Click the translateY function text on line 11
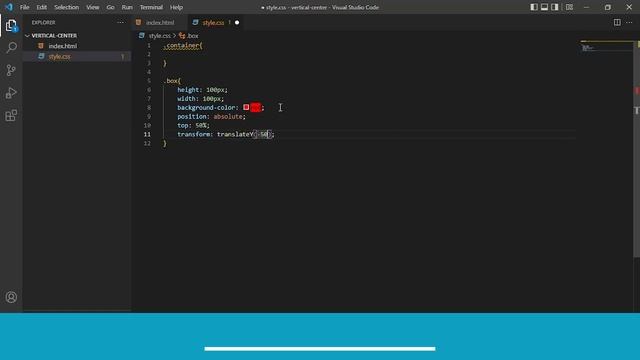 (235, 134)
